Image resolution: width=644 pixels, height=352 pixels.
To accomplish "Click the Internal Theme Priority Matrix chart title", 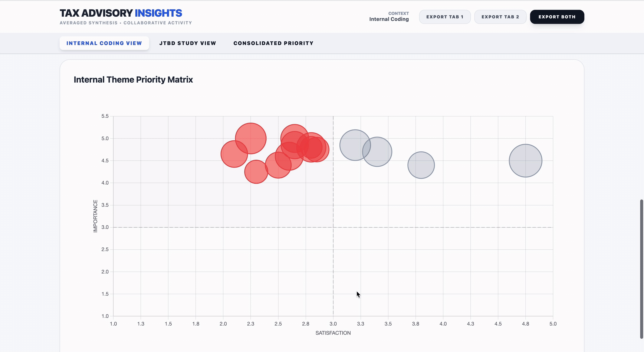I will tap(133, 80).
